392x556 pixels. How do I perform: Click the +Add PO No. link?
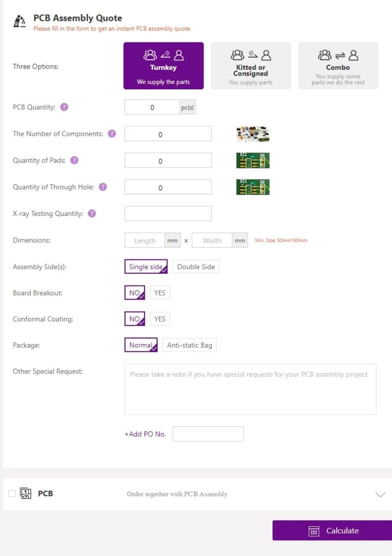click(x=145, y=434)
